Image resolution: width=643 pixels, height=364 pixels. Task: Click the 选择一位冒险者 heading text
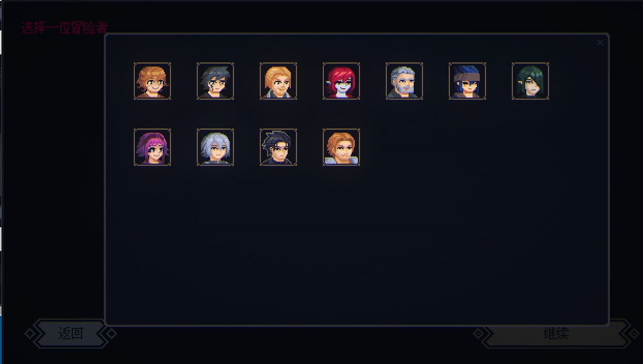click(65, 28)
